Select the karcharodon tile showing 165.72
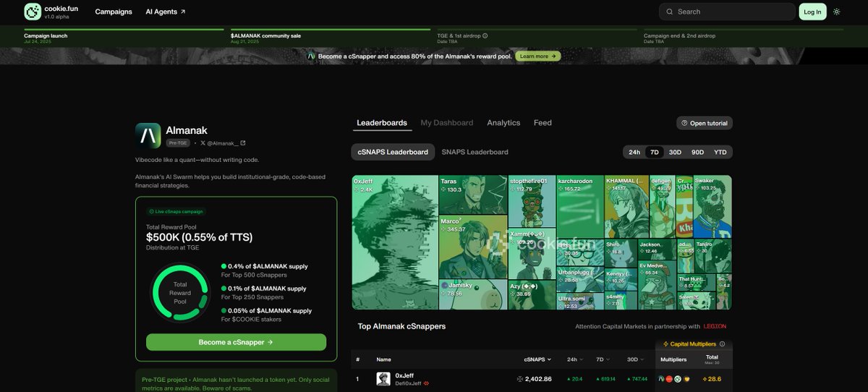The width and height of the screenshot is (868, 392). [x=580, y=207]
